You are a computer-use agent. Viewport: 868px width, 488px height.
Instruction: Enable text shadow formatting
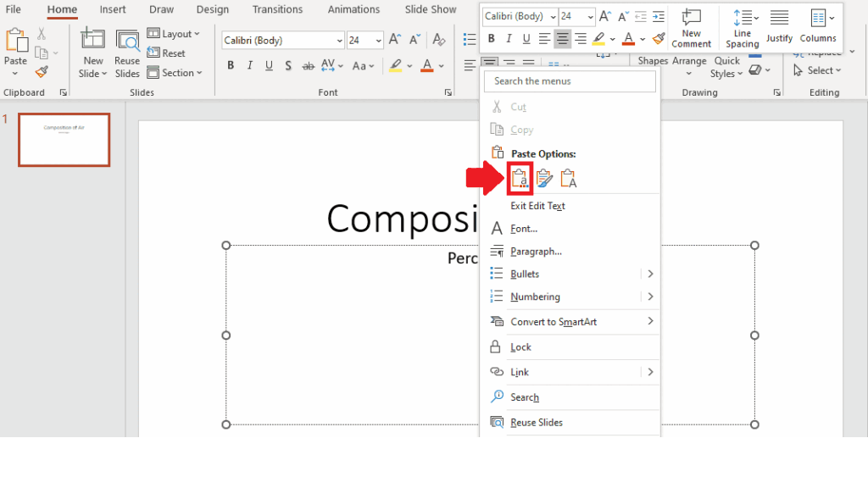click(x=288, y=64)
